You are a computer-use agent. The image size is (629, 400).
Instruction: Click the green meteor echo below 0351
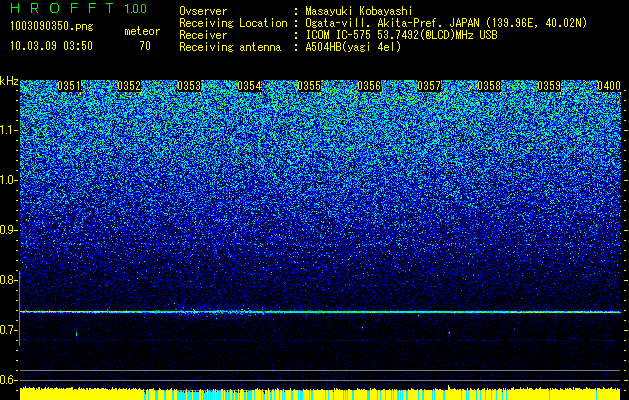click(76, 333)
